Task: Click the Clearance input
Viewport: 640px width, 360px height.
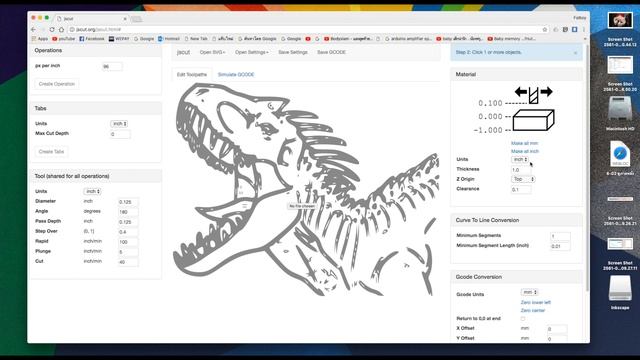Action: click(x=521, y=190)
